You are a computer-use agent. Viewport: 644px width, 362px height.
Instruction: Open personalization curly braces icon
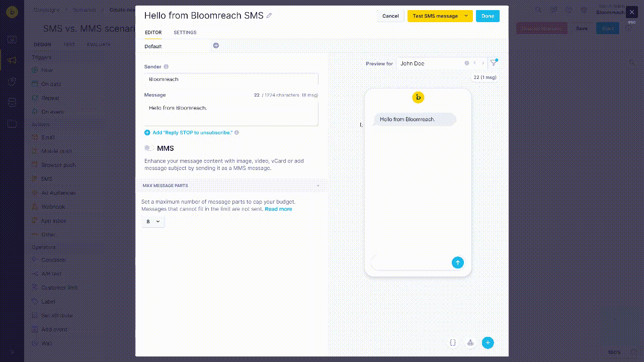coord(453,342)
